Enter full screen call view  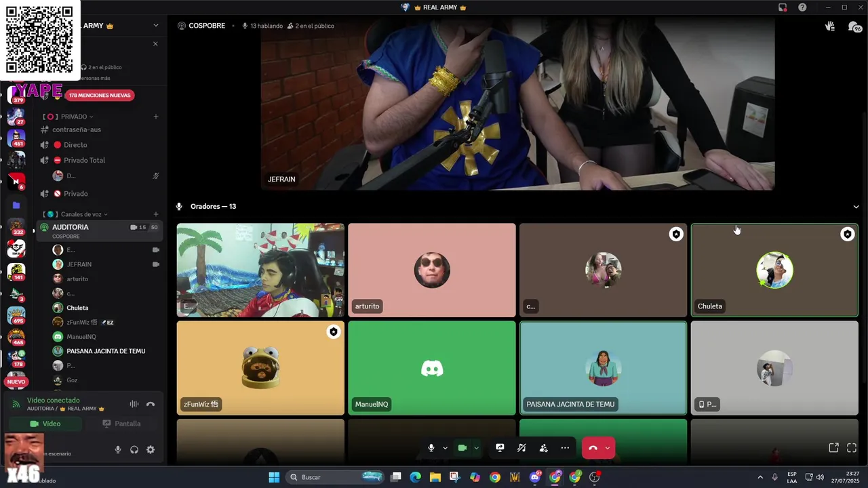point(852,448)
